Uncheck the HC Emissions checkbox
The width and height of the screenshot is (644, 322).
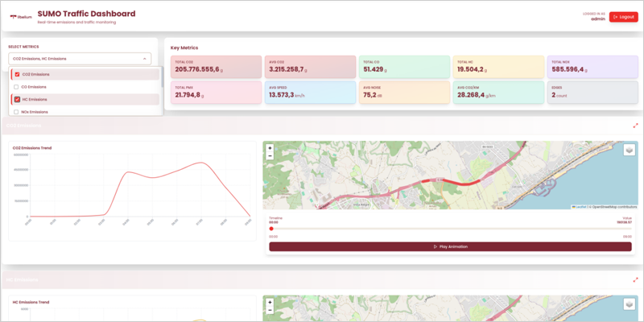pos(17,100)
